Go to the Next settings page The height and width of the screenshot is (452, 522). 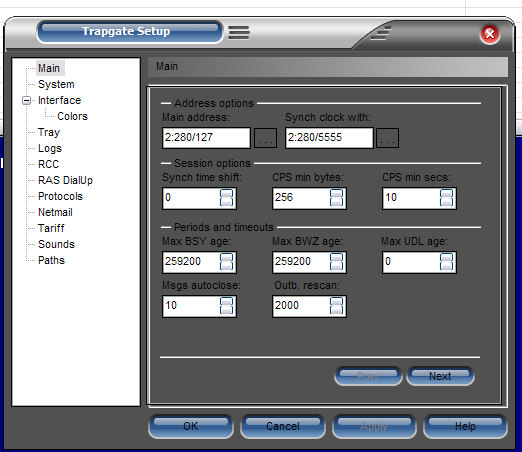click(x=440, y=376)
